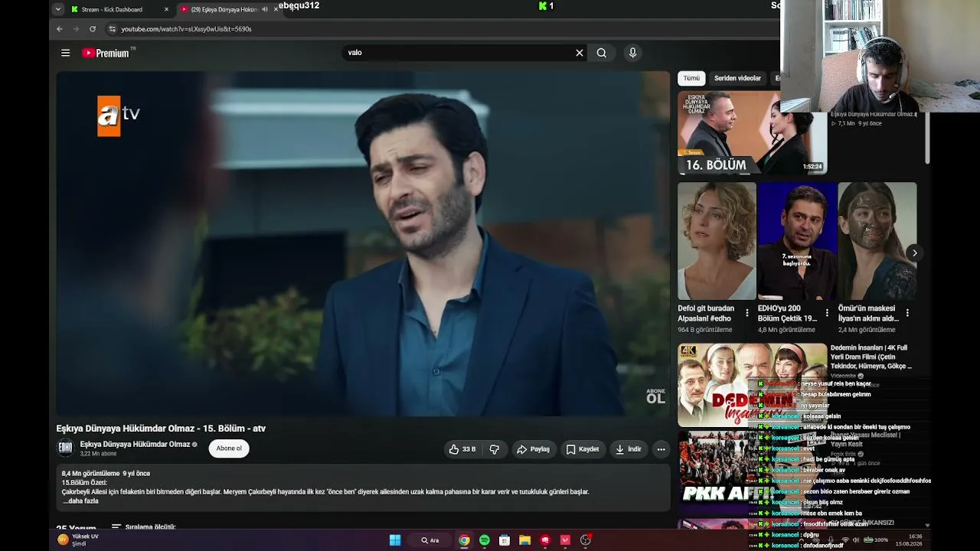980x551 pixels.
Task: Click the '3,22 Mn abone' subscriber count
Action: (99, 454)
